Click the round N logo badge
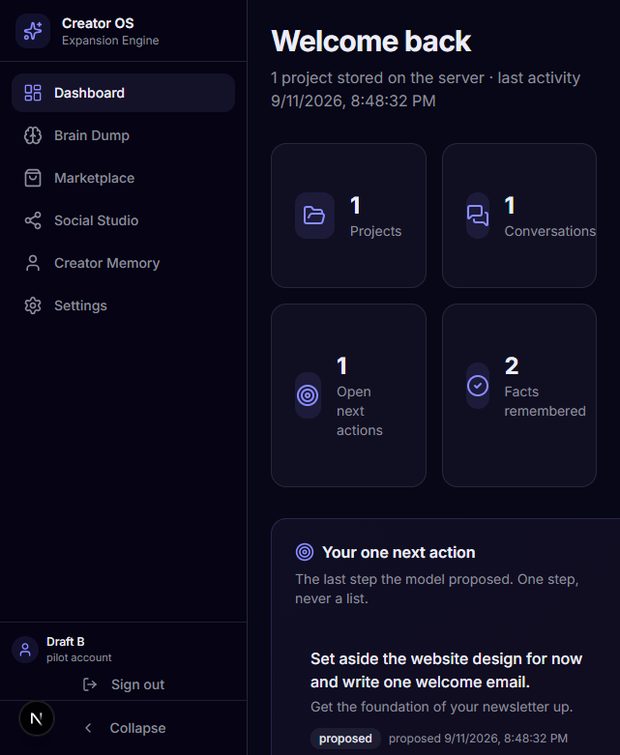This screenshot has height=755, width=620. pos(37,718)
